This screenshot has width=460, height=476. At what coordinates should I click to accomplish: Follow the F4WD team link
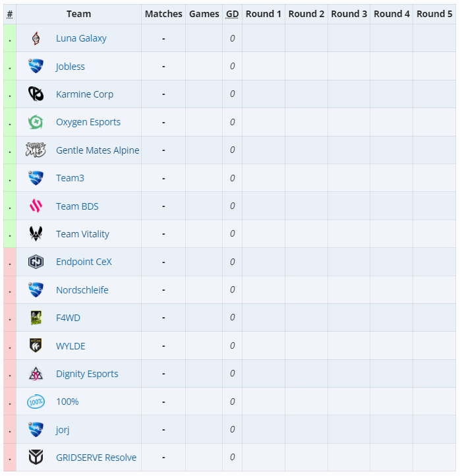68,318
